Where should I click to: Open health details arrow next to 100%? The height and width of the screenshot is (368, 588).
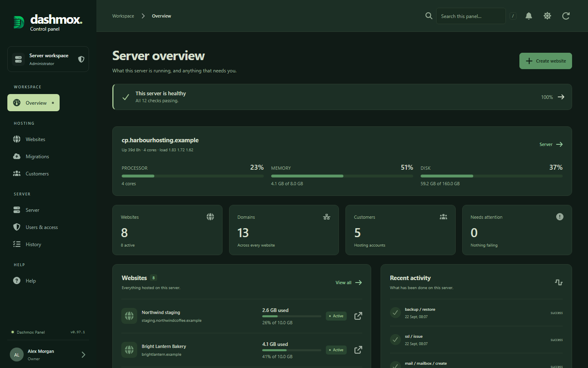coord(561,97)
